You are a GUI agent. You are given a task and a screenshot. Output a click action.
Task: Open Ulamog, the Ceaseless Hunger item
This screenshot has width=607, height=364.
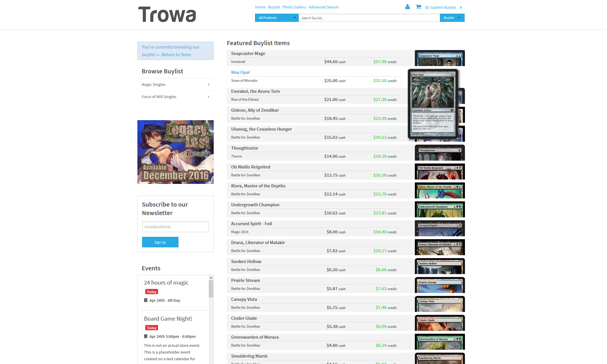click(261, 129)
